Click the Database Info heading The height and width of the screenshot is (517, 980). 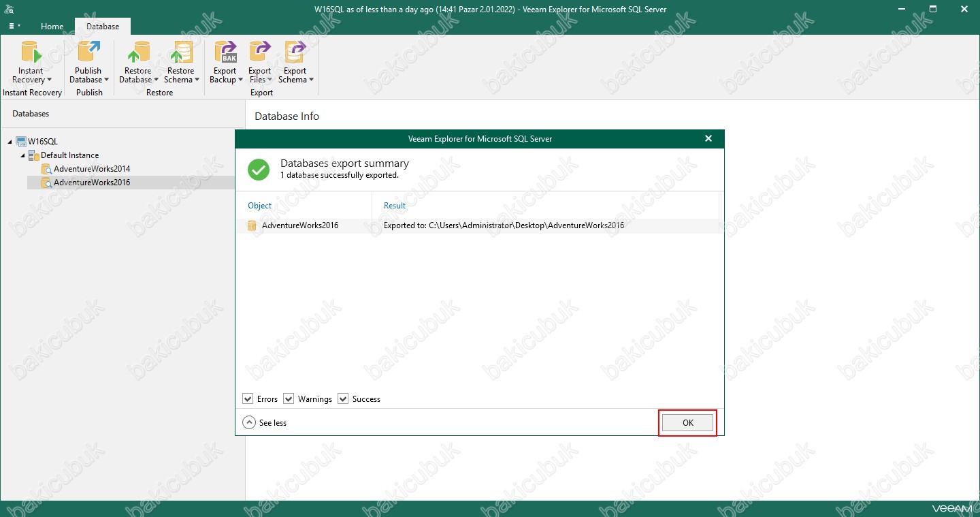tap(287, 116)
